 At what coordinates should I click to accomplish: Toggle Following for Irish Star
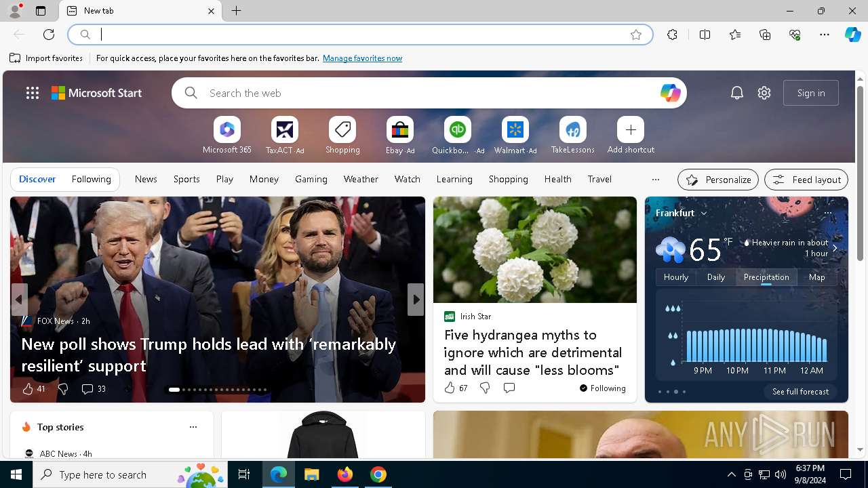coord(602,388)
